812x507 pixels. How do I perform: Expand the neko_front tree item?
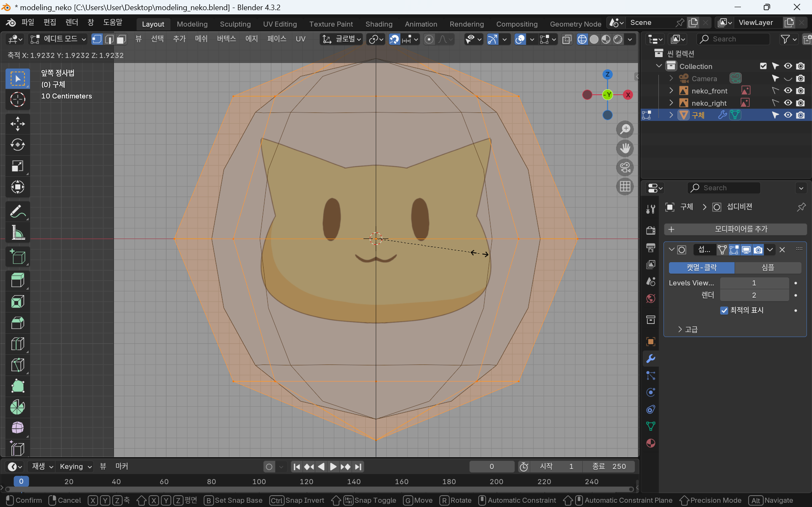(671, 90)
